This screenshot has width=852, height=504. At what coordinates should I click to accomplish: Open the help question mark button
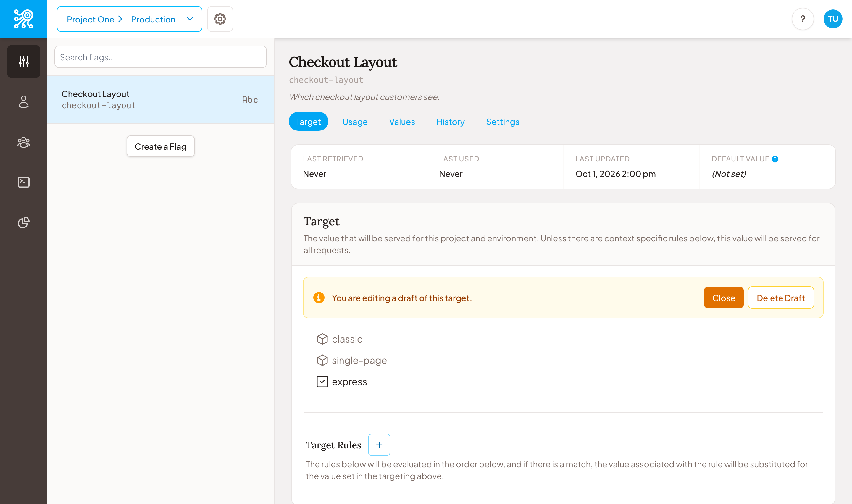pyautogui.click(x=803, y=19)
